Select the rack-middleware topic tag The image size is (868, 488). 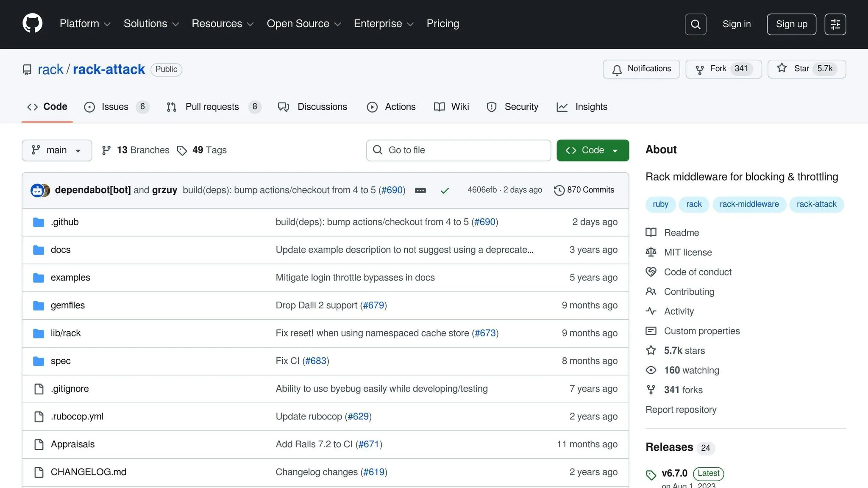click(749, 205)
